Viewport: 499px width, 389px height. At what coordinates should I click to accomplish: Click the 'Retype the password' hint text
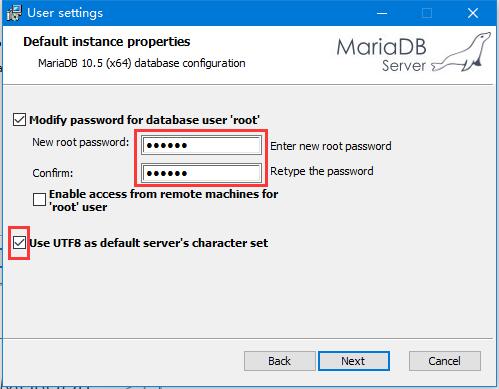(x=322, y=171)
